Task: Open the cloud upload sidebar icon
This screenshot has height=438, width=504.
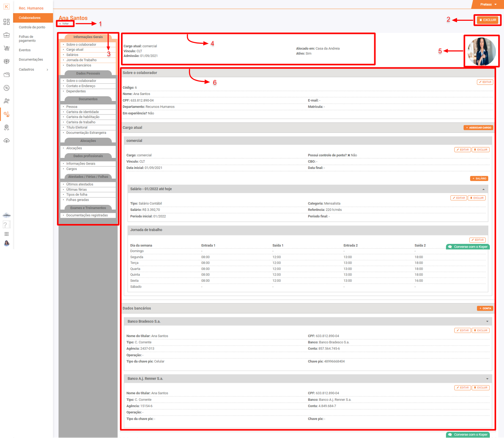Action: [6, 141]
